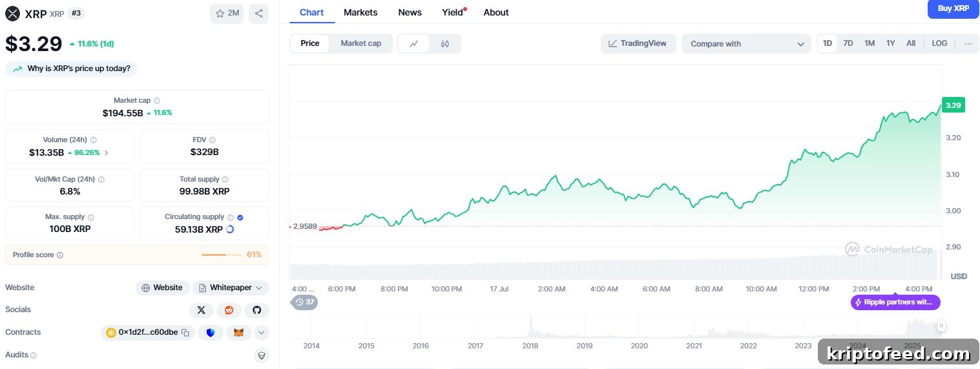Image resolution: width=980 pixels, height=369 pixels.
Task: Select the line chart view icon
Action: click(x=414, y=43)
